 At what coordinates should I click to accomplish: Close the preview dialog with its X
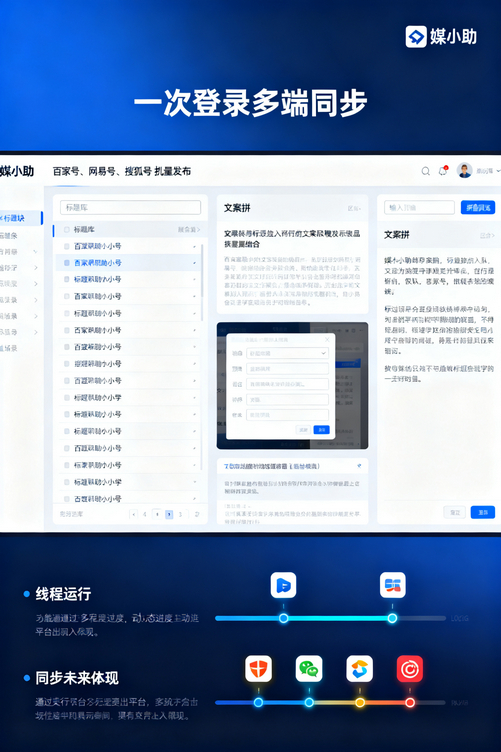coord(327,340)
